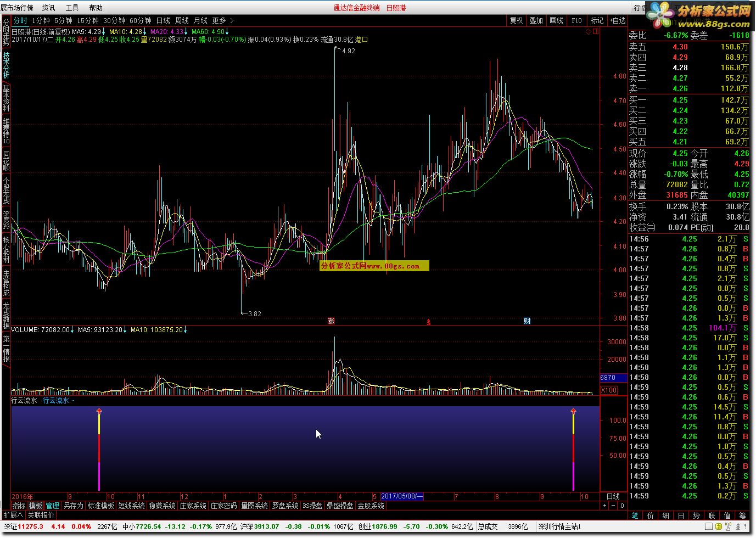The height and width of the screenshot is (538, 756).
Task: Click the plus button beside the indicator tabs
Action: click(605, 506)
